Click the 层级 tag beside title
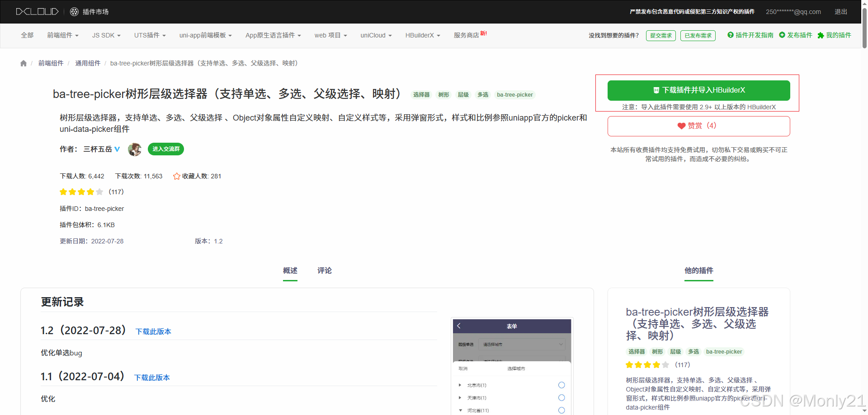 pyautogui.click(x=463, y=95)
